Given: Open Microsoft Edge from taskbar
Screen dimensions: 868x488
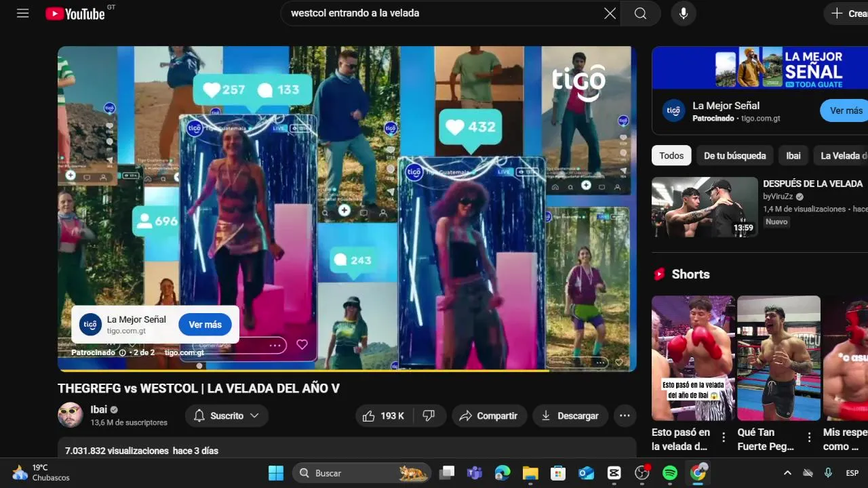Looking at the screenshot, I should pos(502,473).
